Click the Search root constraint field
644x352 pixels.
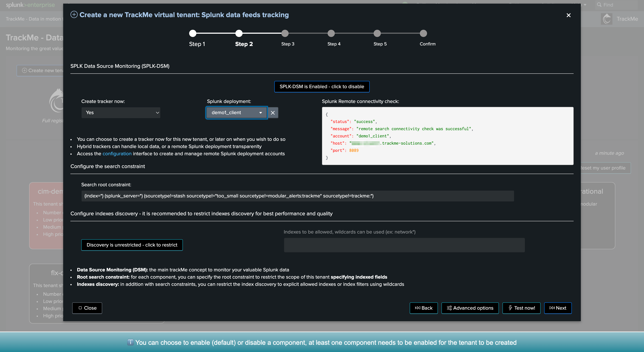(x=297, y=196)
